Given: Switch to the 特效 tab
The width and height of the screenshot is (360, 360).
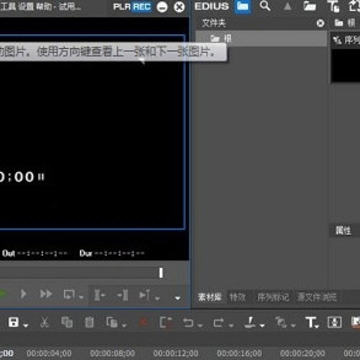Looking at the screenshot, I should point(237,297).
